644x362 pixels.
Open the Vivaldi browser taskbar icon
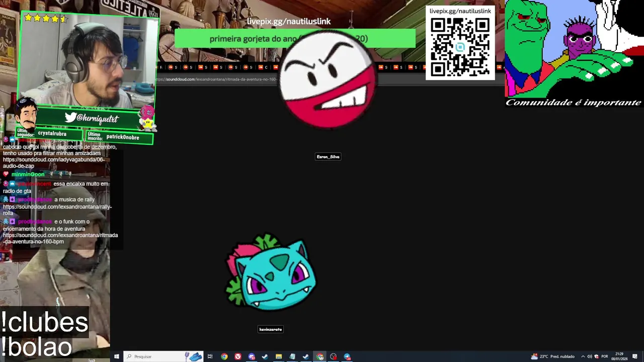[238, 356]
